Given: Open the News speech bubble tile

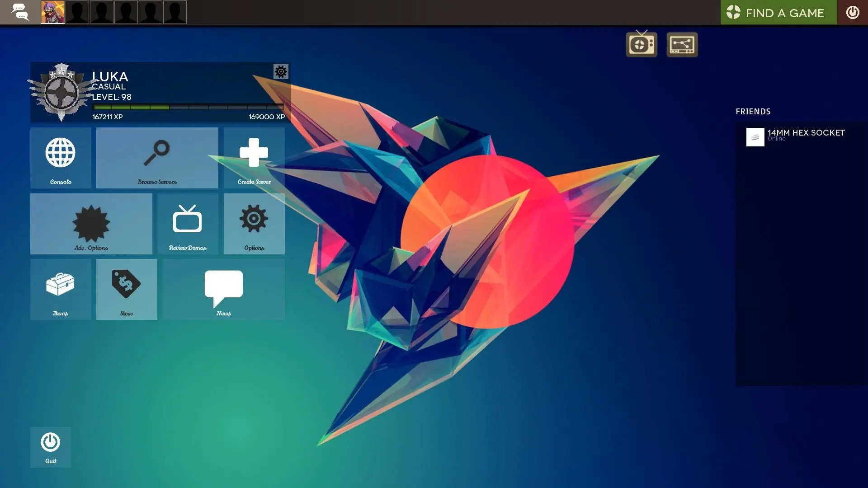Looking at the screenshot, I should click(224, 289).
